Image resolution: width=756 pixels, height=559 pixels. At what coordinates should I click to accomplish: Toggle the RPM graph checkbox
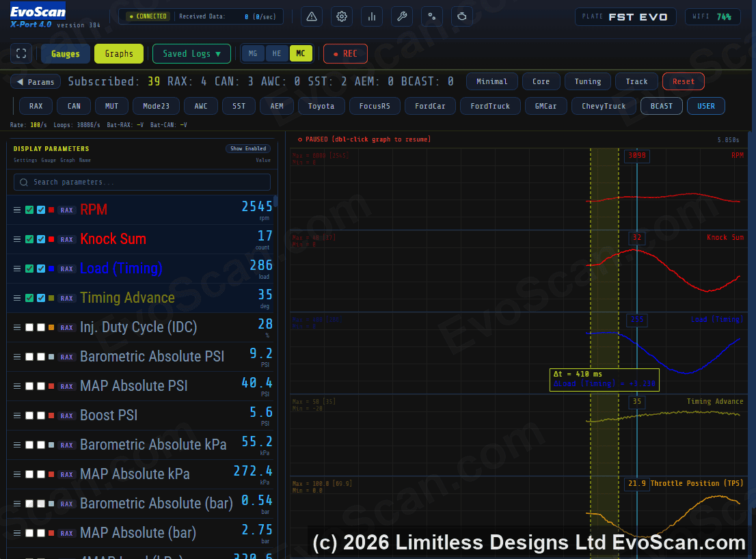41,210
